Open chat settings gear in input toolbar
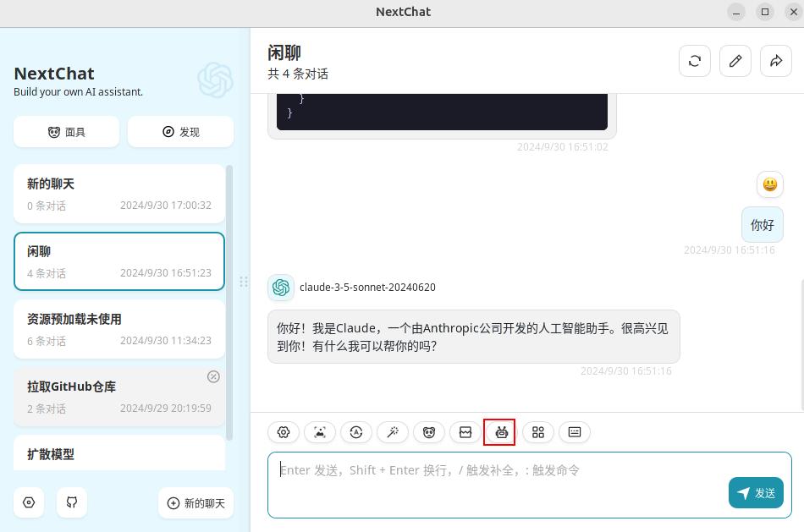Viewport: 804px width, 532px height. [x=284, y=432]
